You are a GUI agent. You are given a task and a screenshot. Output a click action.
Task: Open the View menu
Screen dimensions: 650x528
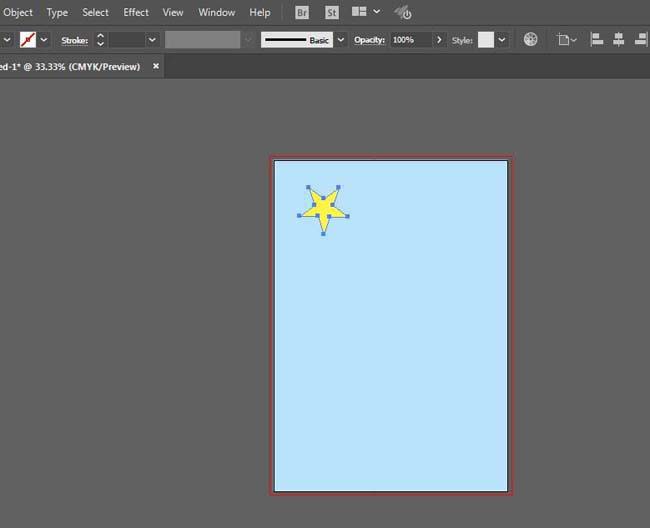pos(172,12)
